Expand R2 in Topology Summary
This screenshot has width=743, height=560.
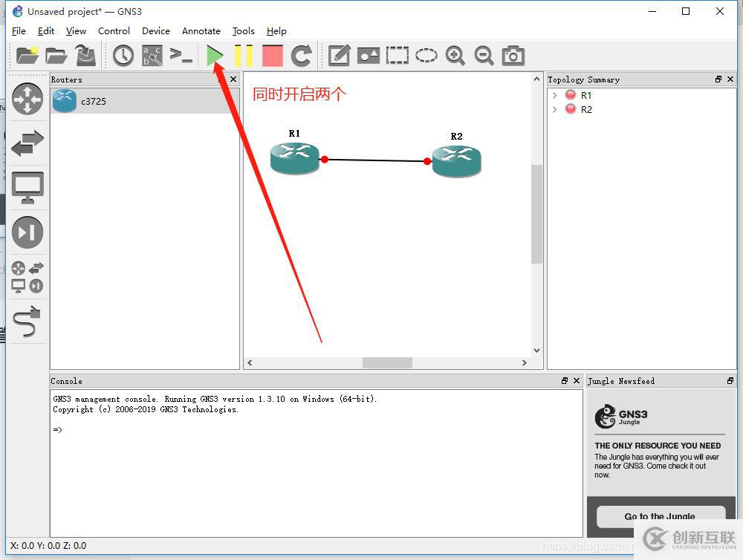tap(554, 109)
